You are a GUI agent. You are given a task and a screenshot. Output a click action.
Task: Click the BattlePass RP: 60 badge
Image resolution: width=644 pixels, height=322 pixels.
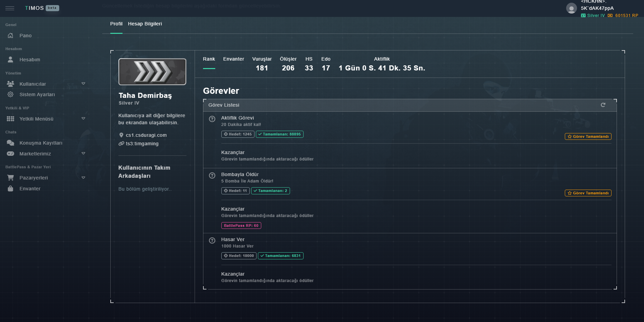(241, 226)
